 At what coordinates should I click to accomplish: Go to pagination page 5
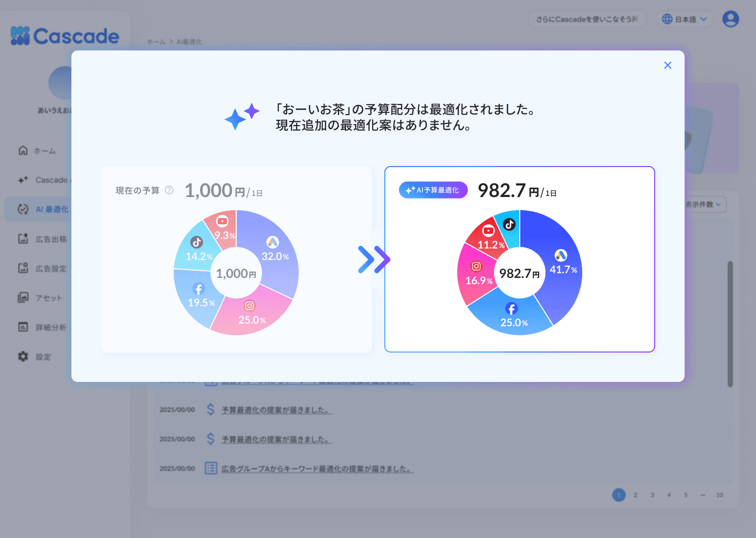[x=686, y=495]
